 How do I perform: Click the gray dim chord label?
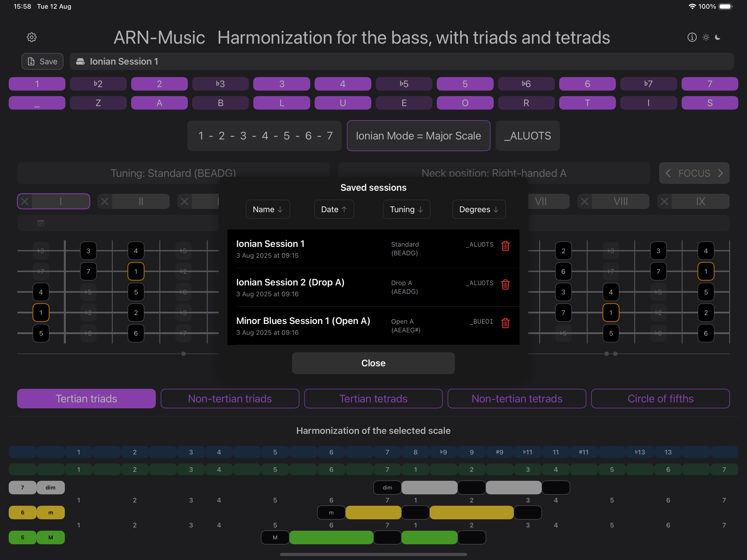[x=51, y=488]
